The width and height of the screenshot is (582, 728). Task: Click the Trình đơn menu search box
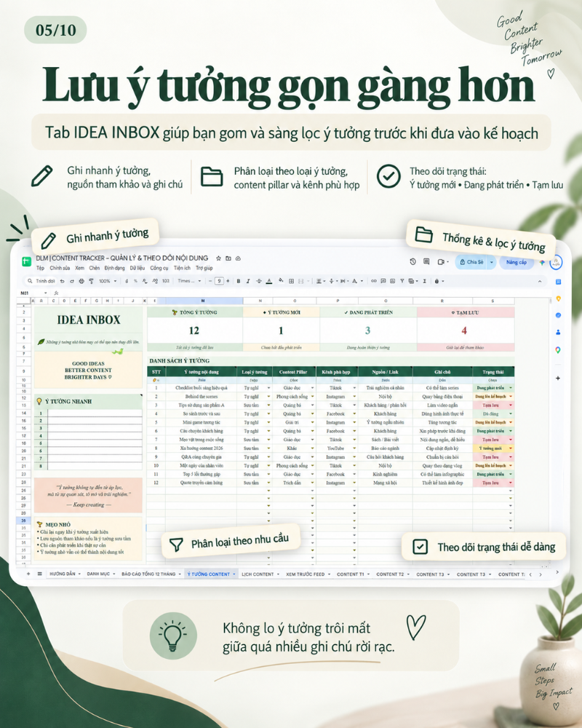pyautogui.click(x=41, y=281)
